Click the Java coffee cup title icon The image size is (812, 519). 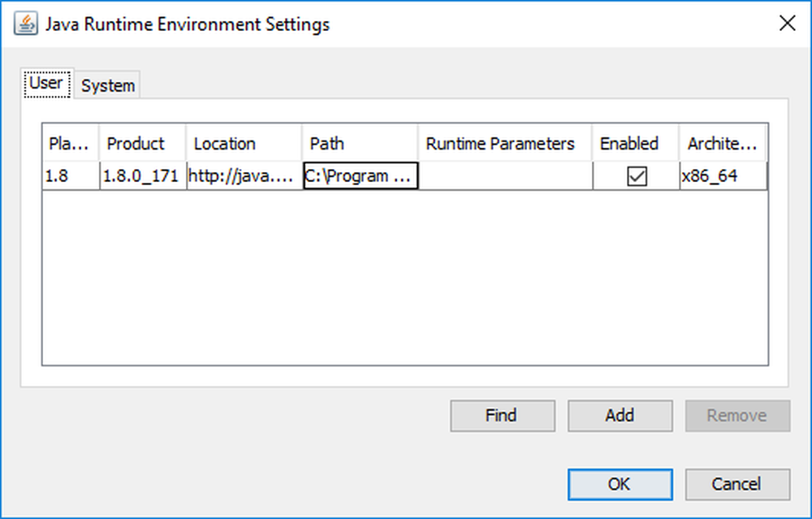25,24
